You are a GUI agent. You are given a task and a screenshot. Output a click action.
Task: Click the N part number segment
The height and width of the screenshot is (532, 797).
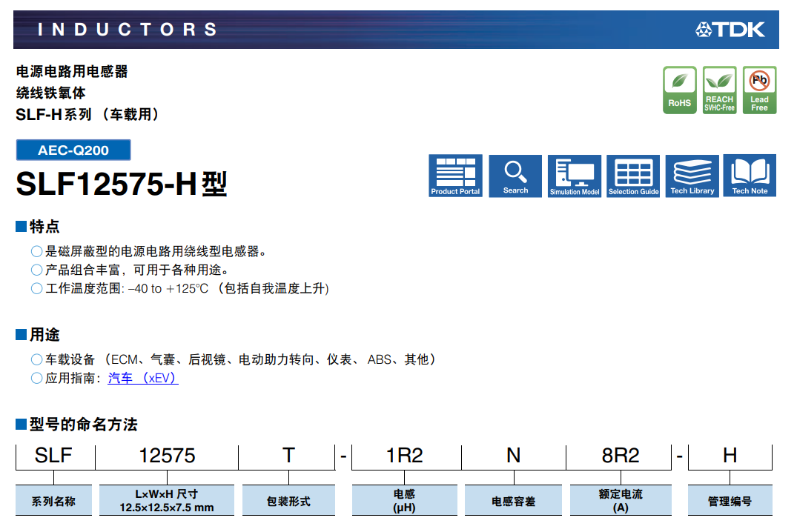pos(513,455)
